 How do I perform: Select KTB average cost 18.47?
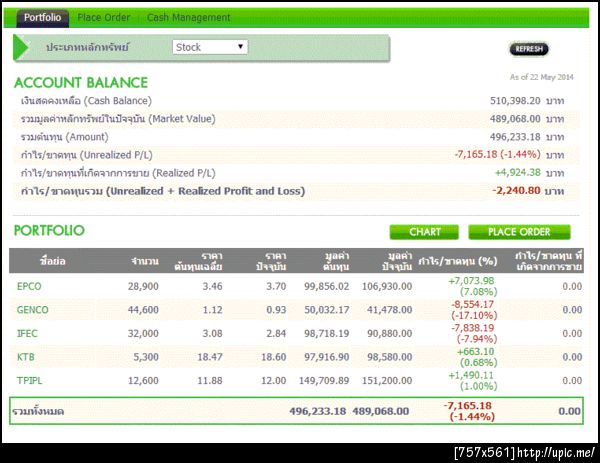pyautogui.click(x=210, y=357)
